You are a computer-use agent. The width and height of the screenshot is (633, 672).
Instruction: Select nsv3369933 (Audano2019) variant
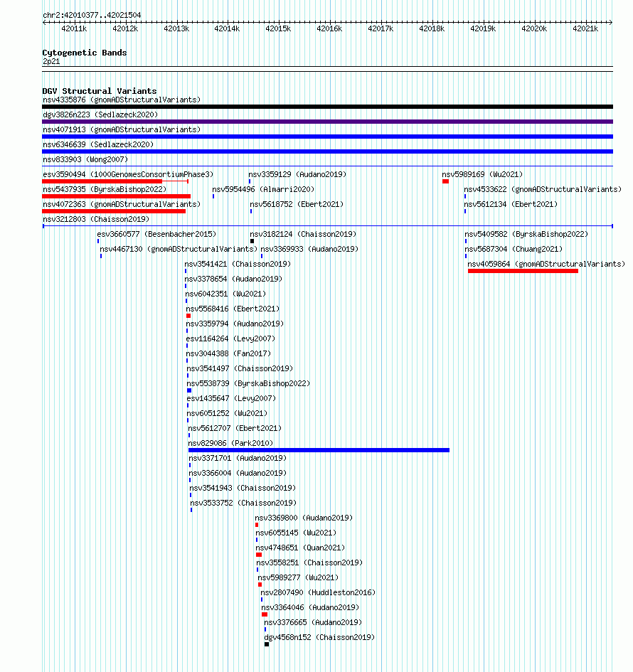309,249
